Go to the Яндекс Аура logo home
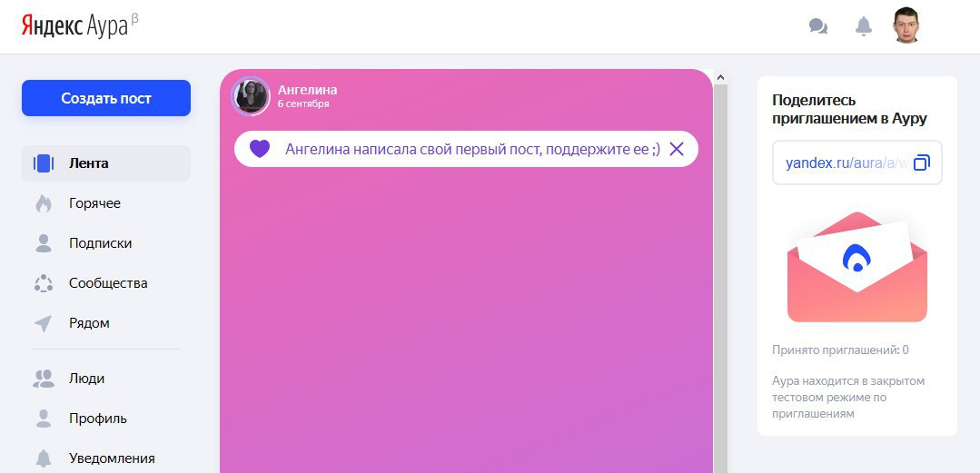980x473 pixels. click(x=80, y=25)
